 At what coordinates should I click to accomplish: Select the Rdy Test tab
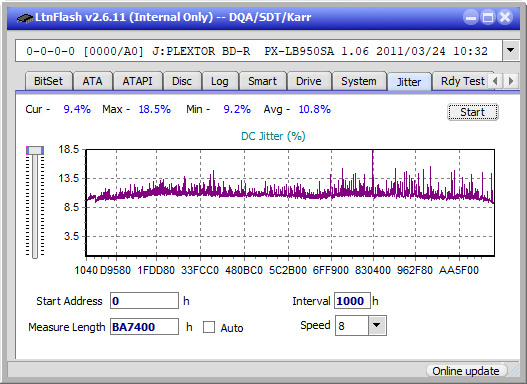pyautogui.click(x=462, y=81)
